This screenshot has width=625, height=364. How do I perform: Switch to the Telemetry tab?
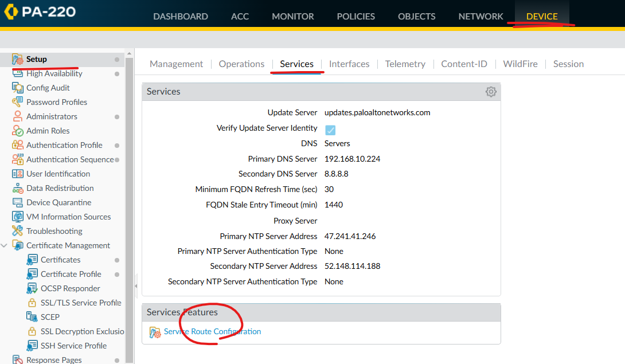pyautogui.click(x=405, y=64)
